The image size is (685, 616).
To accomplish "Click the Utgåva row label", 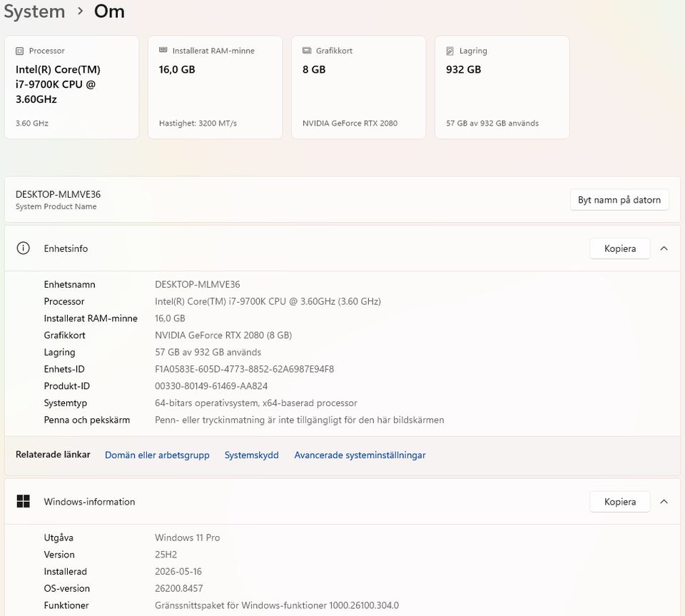I will pos(59,537).
